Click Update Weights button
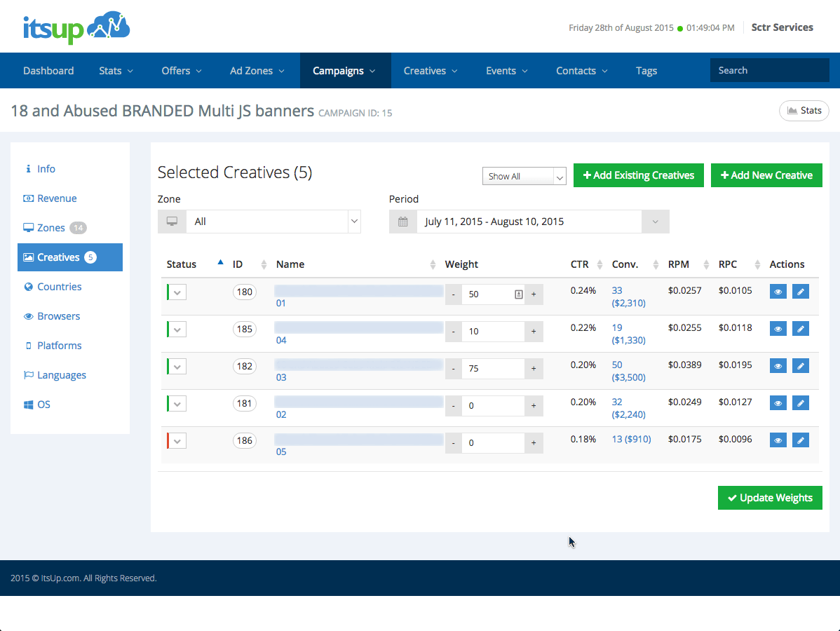Image resolution: width=840 pixels, height=631 pixels. 770,498
